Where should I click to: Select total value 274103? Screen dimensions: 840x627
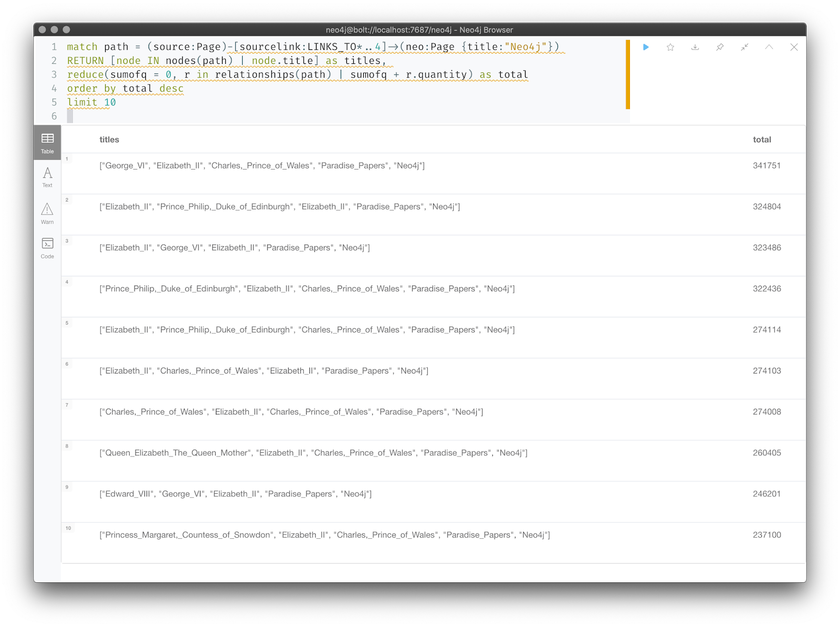tap(766, 371)
